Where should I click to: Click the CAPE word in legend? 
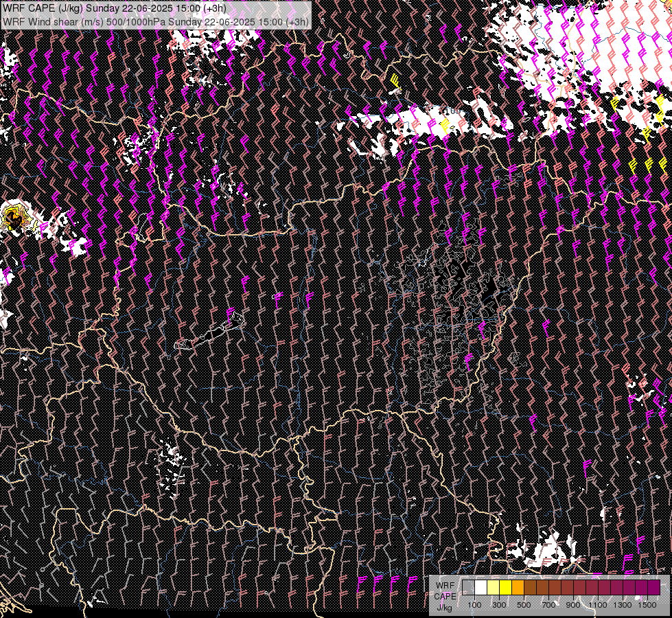pos(445,597)
